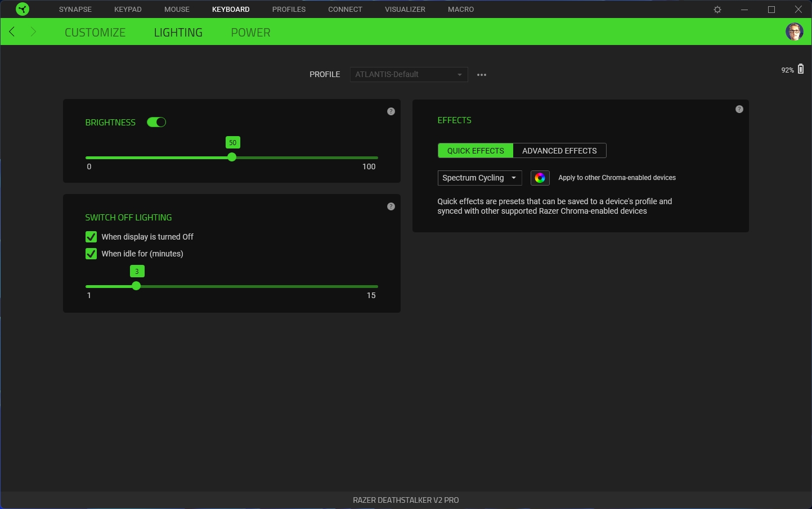The height and width of the screenshot is (509, 812).
Task: Minimize the Razer Synapse window
Action: point(744,10)
